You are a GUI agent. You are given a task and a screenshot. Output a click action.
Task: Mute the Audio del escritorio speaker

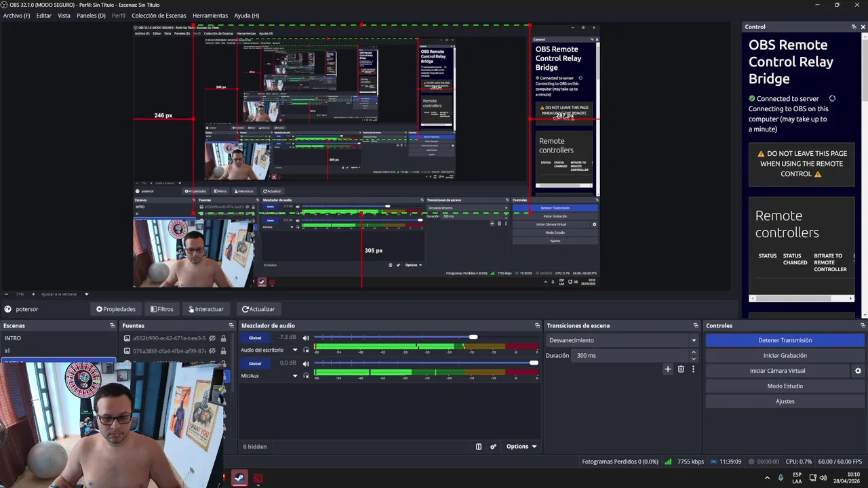click(306, 338)
